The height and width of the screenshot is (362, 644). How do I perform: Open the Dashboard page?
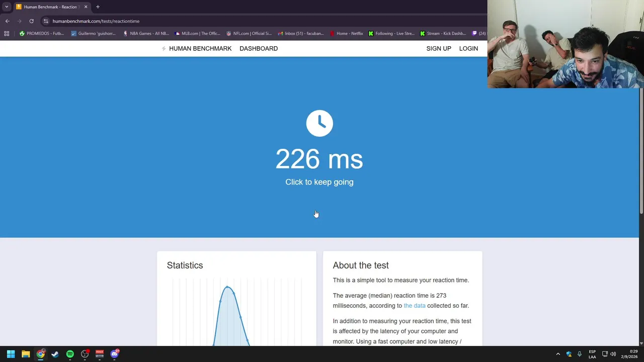pos(259,48)
